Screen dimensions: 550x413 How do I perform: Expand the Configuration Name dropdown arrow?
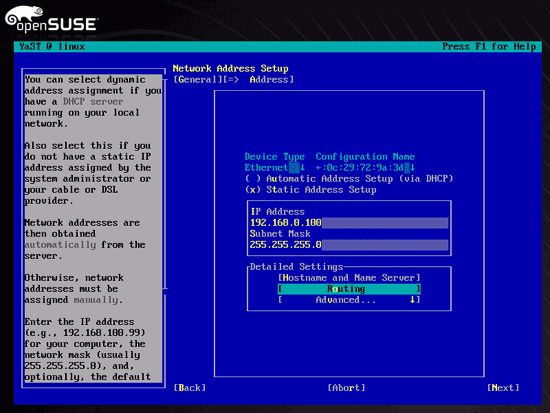412,168
